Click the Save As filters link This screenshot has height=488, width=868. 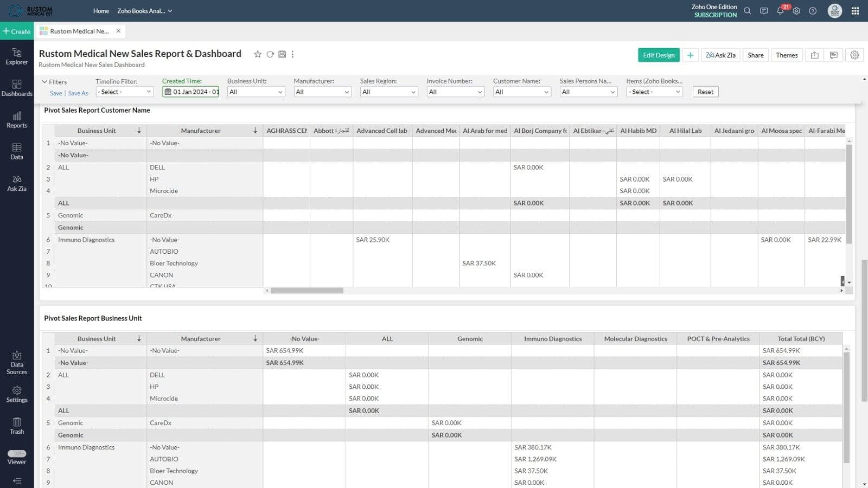(x=78, y=93)
